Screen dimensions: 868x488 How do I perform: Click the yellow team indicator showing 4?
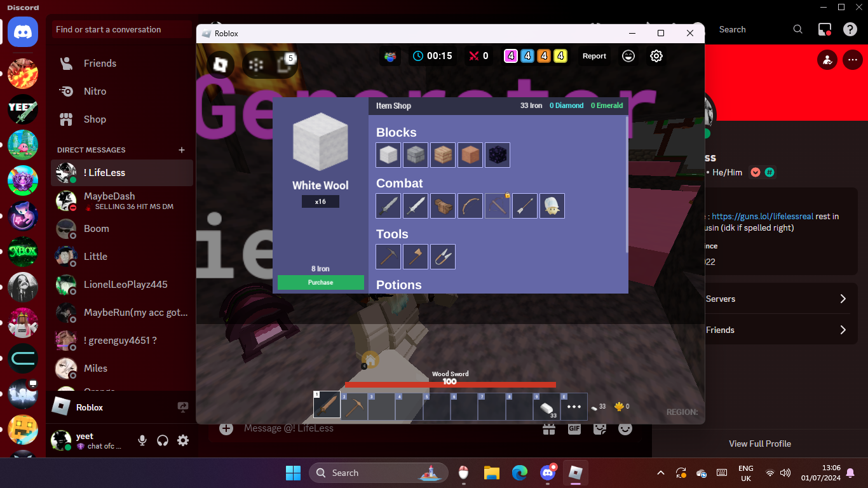(x=560, y=56)
